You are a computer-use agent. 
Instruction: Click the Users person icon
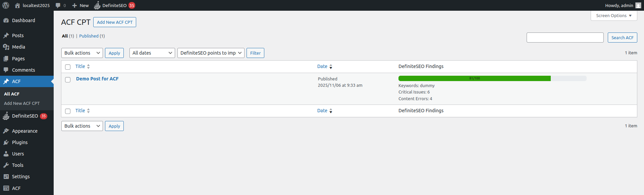point(6,154)
